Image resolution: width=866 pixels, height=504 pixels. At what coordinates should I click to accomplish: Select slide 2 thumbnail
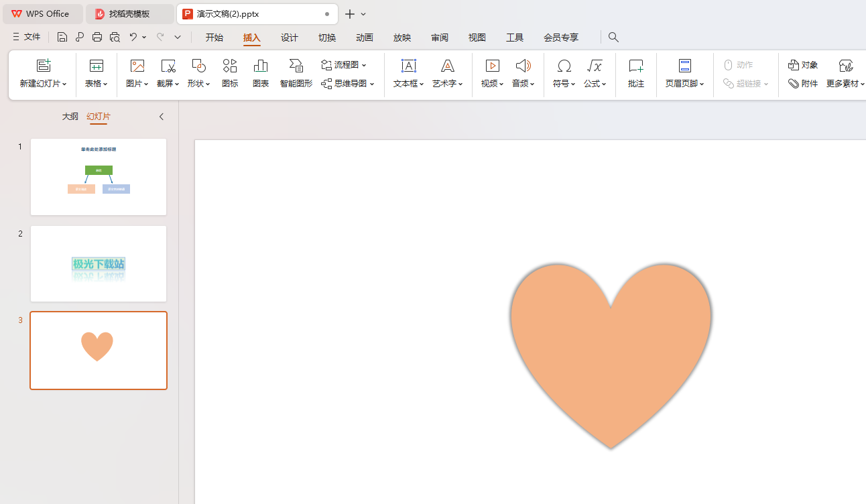(x=99, y=263)
